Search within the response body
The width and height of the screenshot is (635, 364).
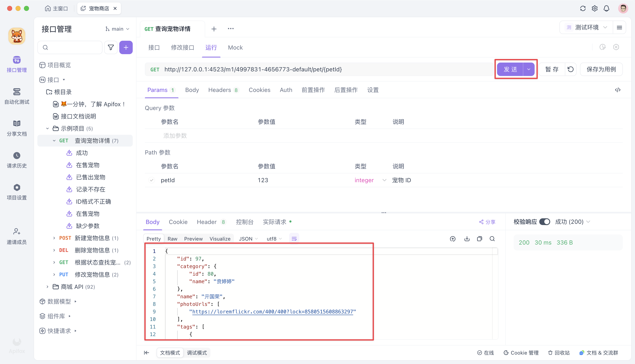pyautogui.click(x=492, y=239)
